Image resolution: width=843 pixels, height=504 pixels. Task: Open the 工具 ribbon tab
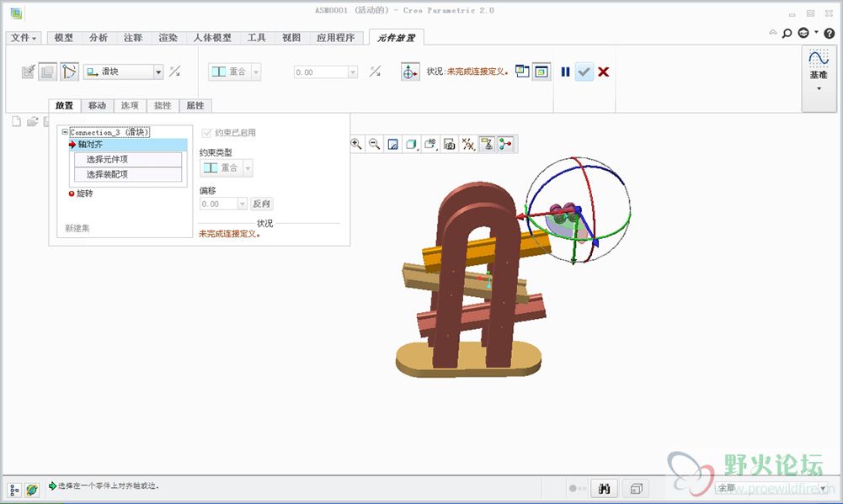257,38
